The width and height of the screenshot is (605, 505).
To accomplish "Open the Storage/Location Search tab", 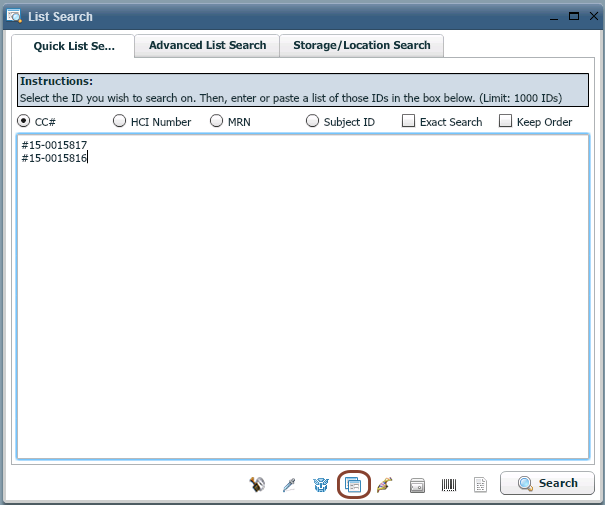I will click(362, 45).
